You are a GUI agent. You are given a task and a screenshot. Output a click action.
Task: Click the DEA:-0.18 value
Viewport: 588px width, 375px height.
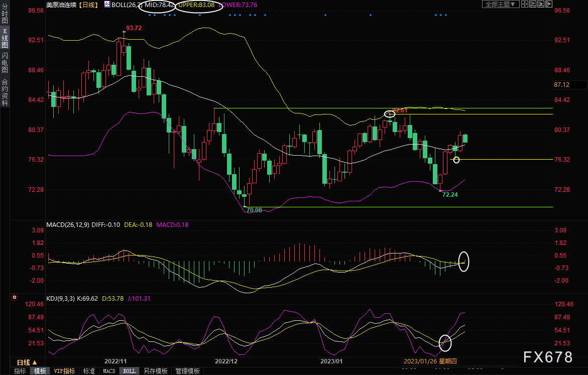coord(138,224)
